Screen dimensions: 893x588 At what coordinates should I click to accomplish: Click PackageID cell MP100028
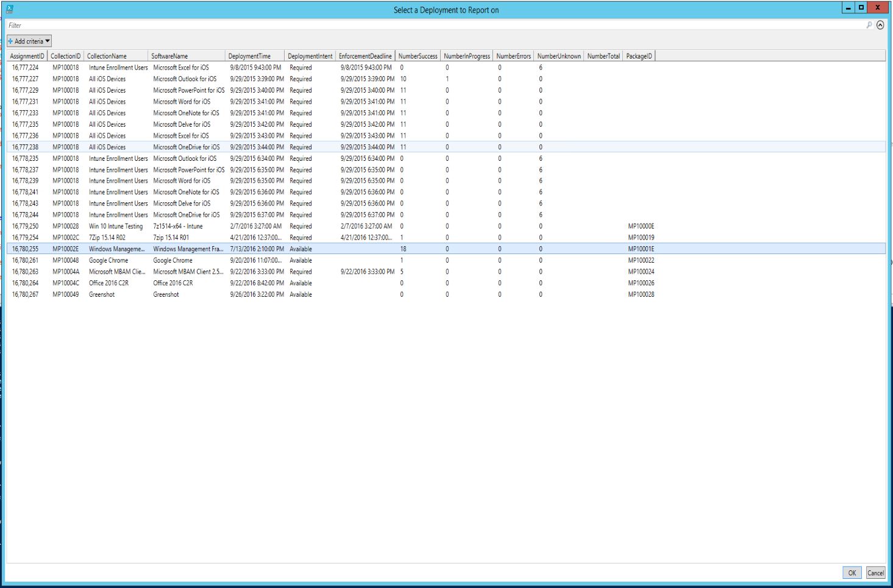click(x=641, y=294)
